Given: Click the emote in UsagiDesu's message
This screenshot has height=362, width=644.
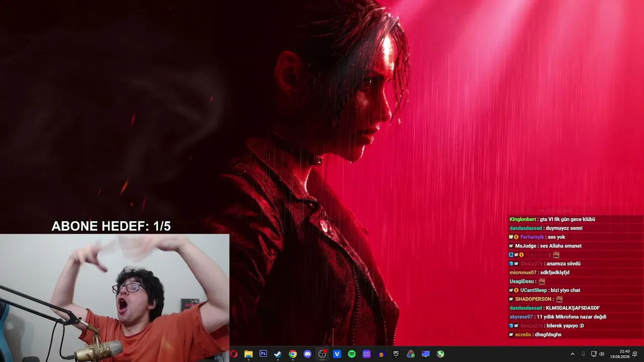Looking at the screenshot, I should point(542,282).
